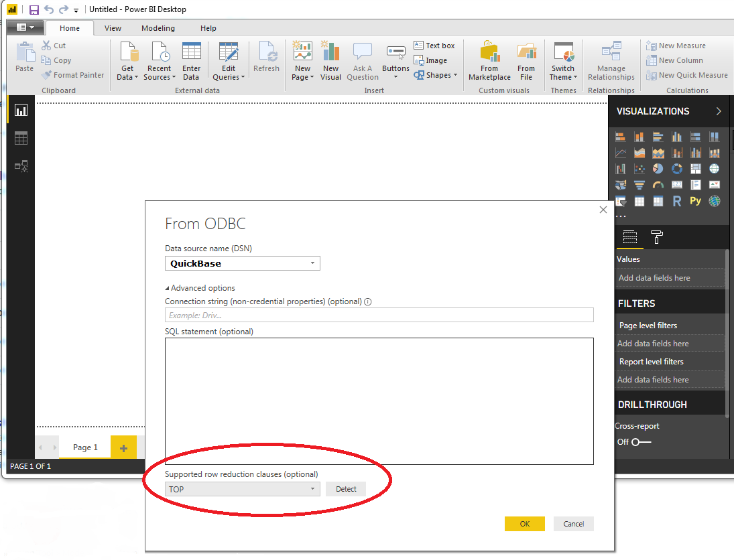This screenshot has height=560, width=734.
Task: Click Cancel in ODBC dialog
Action: pyautogui.click(x=573, y=524)
